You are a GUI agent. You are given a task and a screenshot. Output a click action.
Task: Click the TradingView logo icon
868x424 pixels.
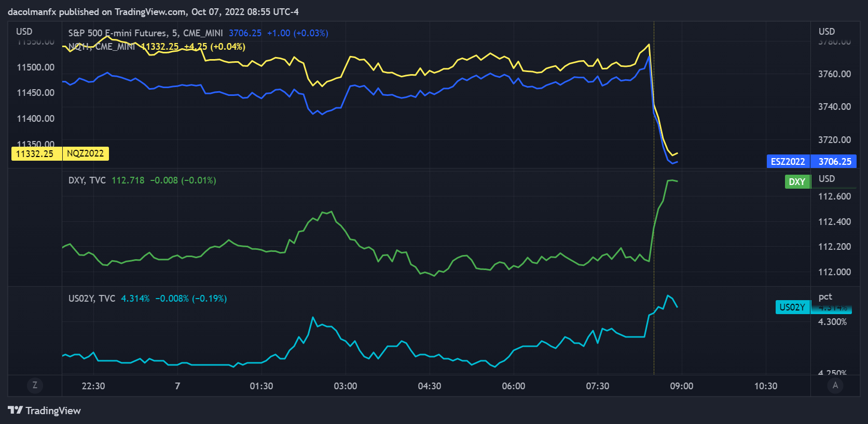tap(16, 411)
